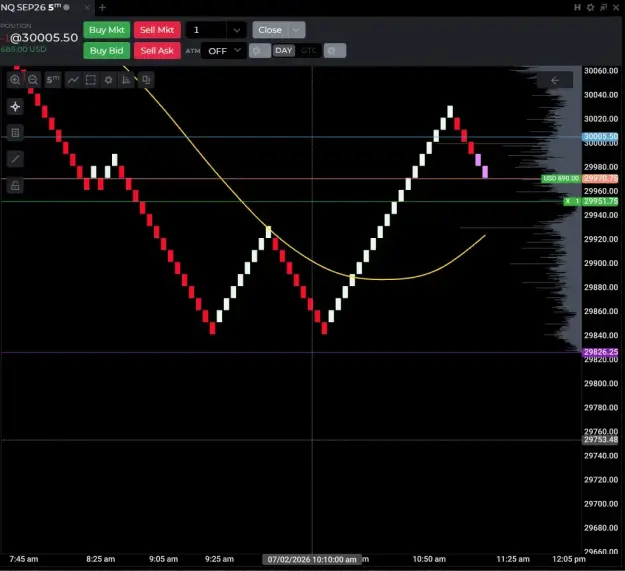Click the 7:45 am time axis label
The width and height of the screenshot is (625, 571).
click(x=24, y=559)
